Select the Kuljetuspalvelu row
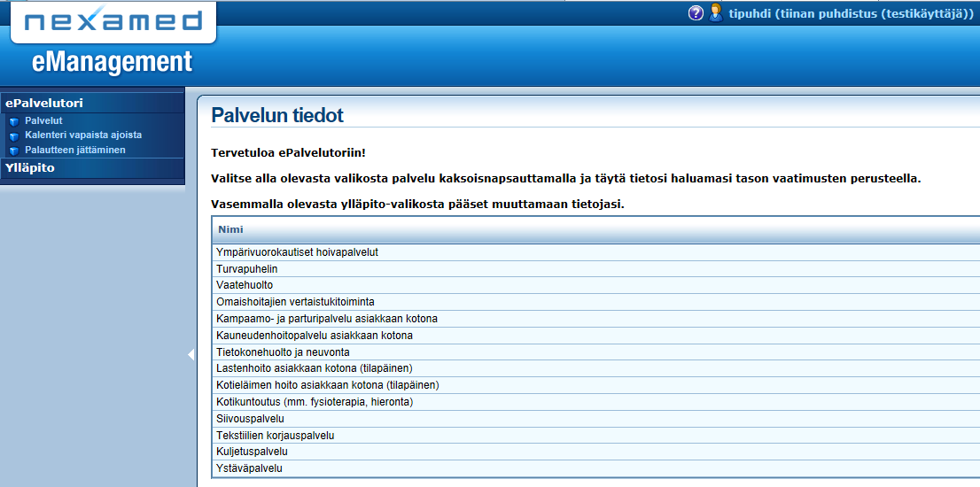980x487 pixels. tap(596, 452)
